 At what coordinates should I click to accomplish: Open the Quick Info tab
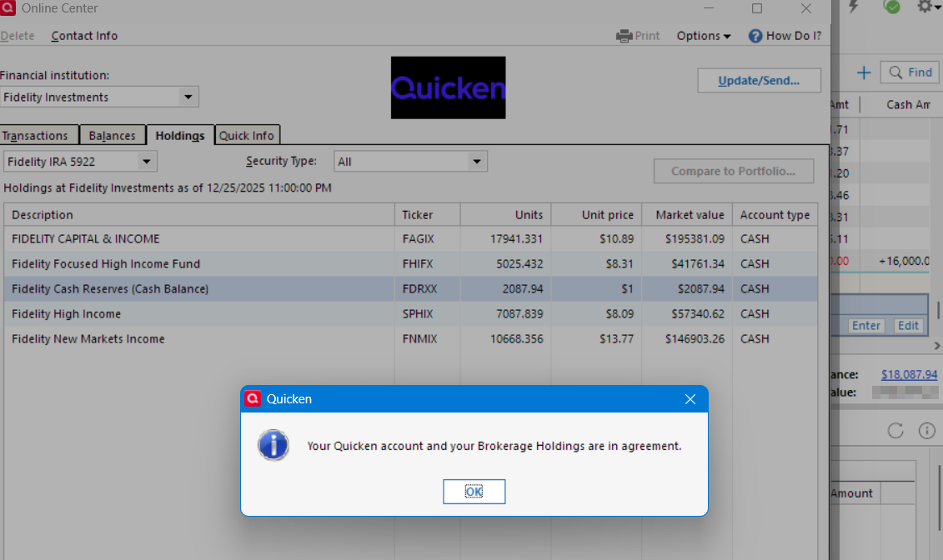(x=247, y=136)
